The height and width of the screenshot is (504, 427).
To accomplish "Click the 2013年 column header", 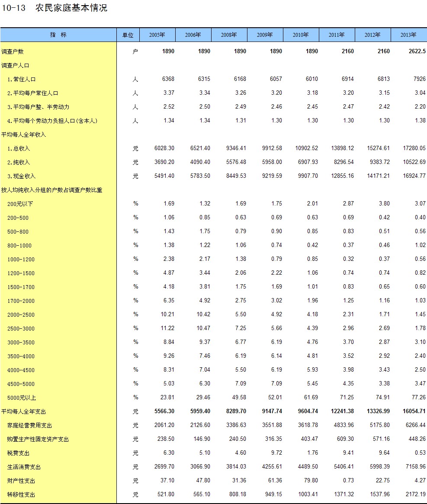I will [409, 35].
